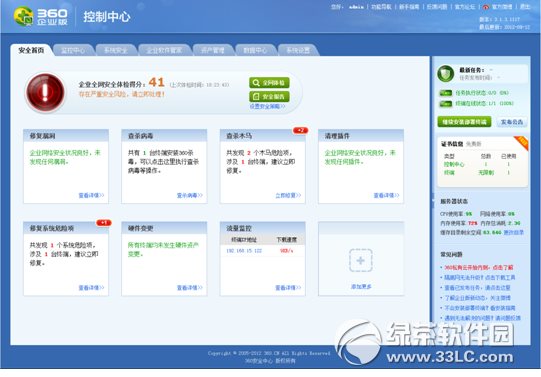Click the 修复漏洞 card title
Viewport: 541px width, 377px height.
click(42, 136)
